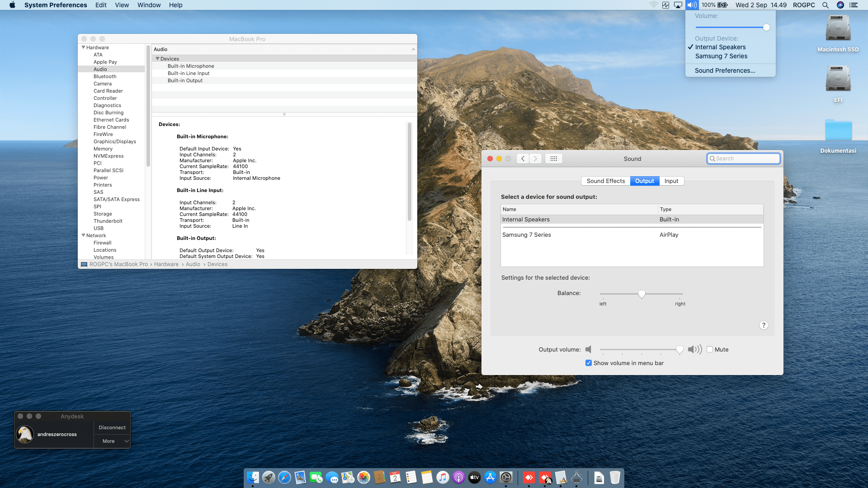Collapse the Hardware section in sidebar
This screenshot has height=488, width=868.
point(83,47)
